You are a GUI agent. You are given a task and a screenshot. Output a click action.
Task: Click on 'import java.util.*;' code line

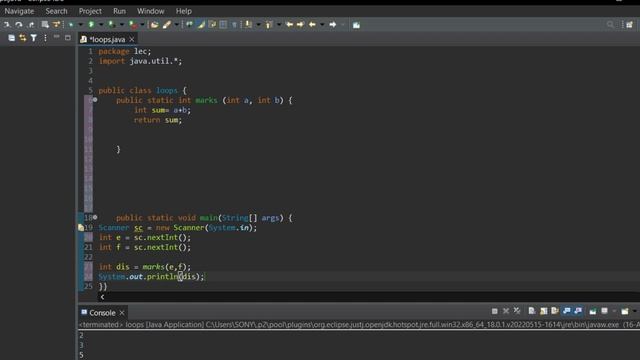tap(140, 61)
